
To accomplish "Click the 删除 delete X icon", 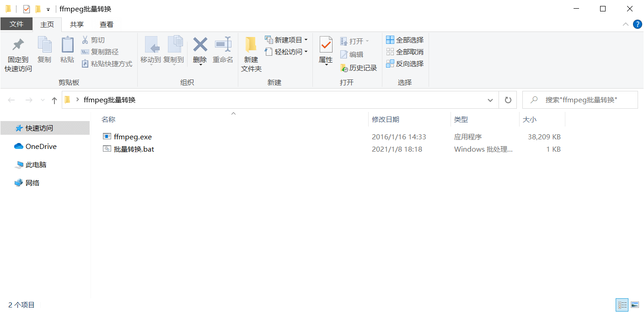I will pyautogui.click(x=200, y=45).
